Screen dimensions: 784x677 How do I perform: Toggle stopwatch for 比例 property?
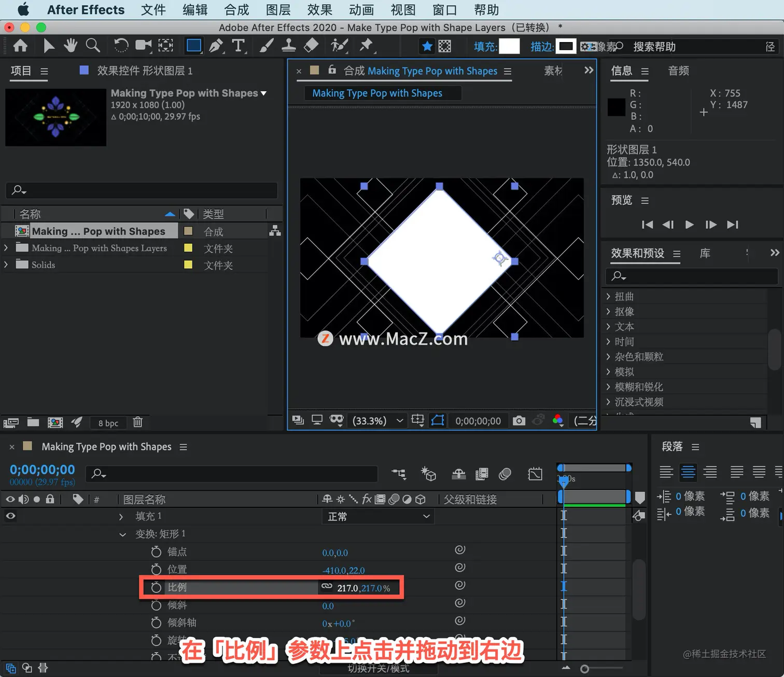(x=156, y=587)
